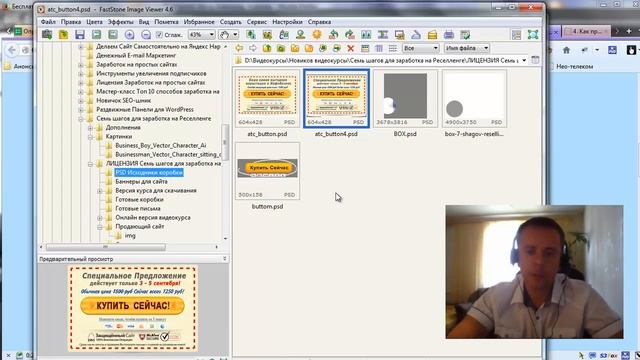This screenshot has width=640, height=360.
Task: Collapse the Картинки folder in tree
Action: [x=90, y=137]
